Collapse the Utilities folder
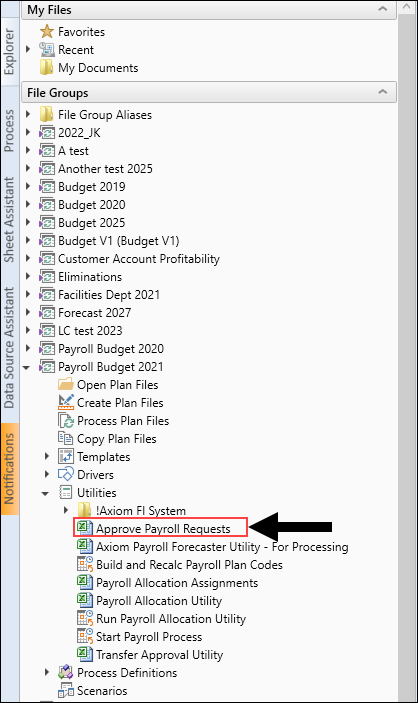Image resolution: width=418 pixels, height=703 pixels. click(45, 493)
